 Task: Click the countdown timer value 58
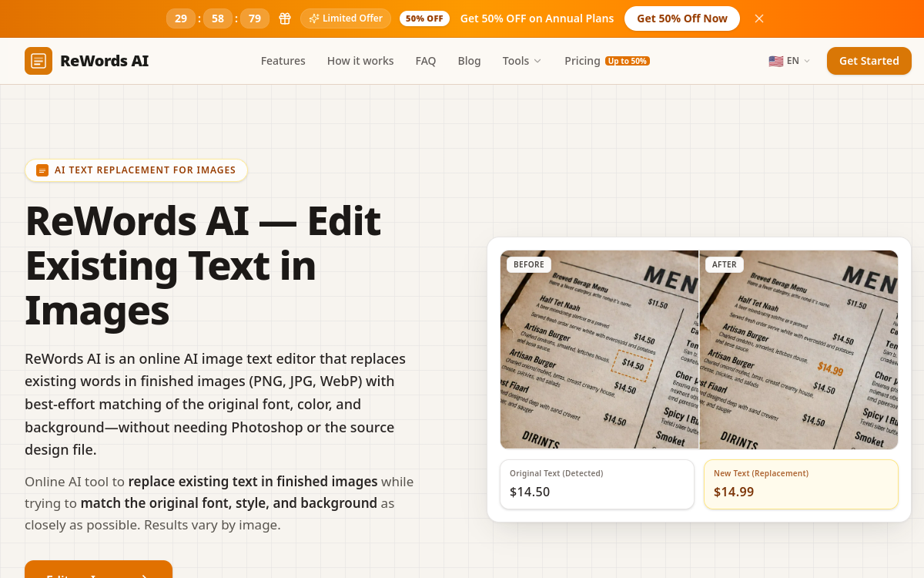point(218,18)
